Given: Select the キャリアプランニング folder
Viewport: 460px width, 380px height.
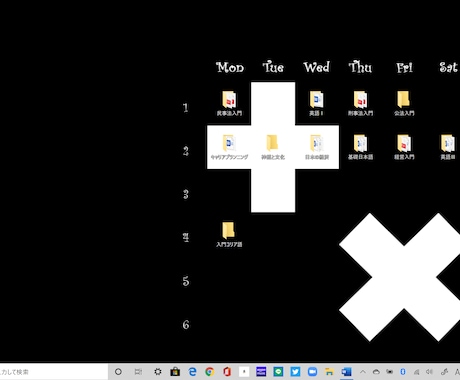Looking at the screenshot, I should (x=229, y=147).
